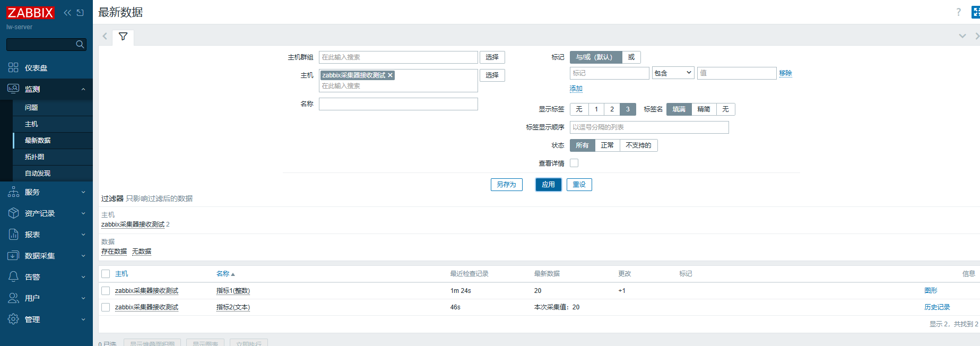The width and height of the screenshot is (980, 346).
Task: Set 标签名 to 填满
Action: [x=679, y=109]
